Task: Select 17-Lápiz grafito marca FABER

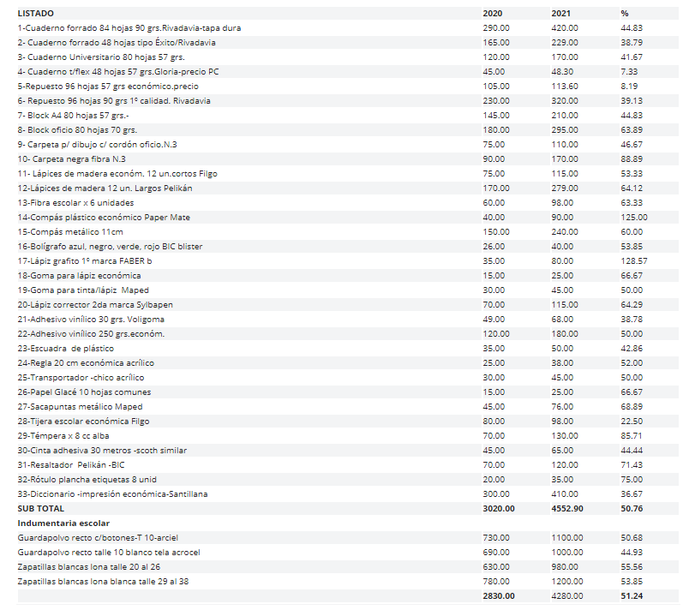Action: coord(348,261)
